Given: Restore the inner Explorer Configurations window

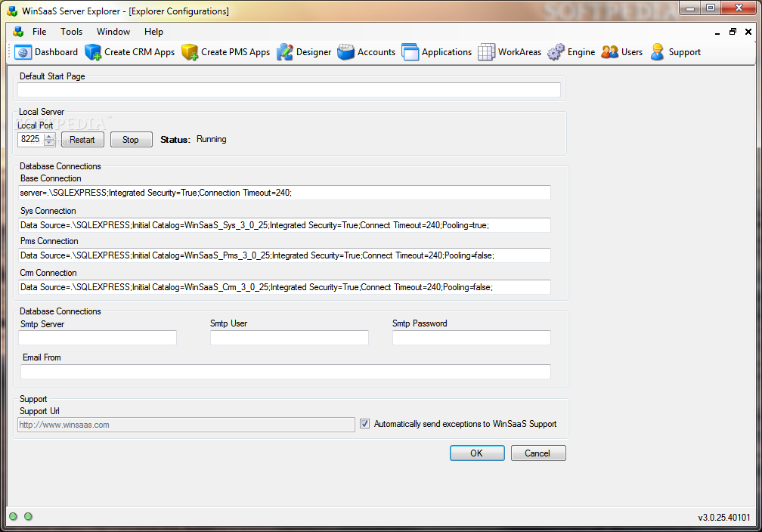Looking at the screenshot, I should point(733,32).
